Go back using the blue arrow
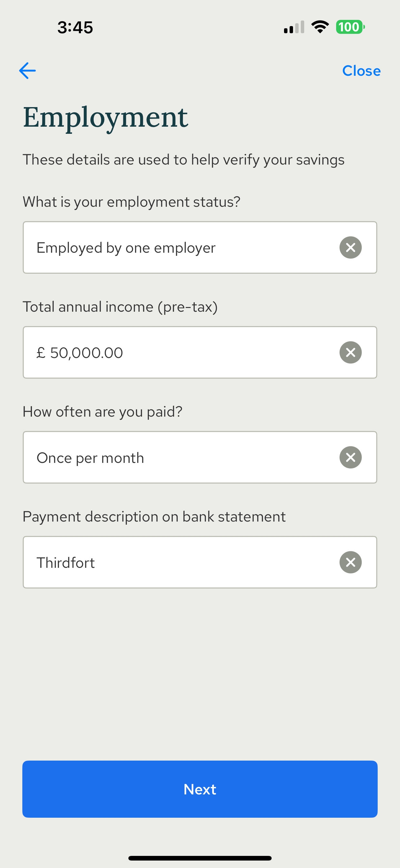 28,71
